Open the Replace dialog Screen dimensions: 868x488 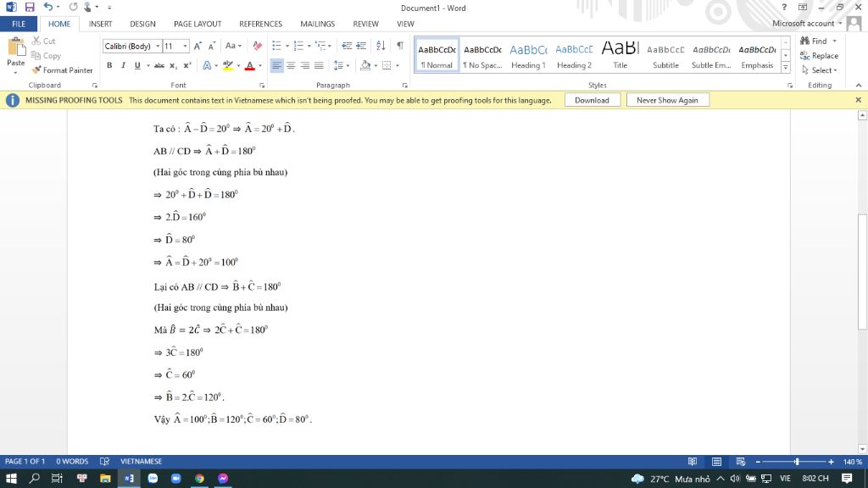820,55
